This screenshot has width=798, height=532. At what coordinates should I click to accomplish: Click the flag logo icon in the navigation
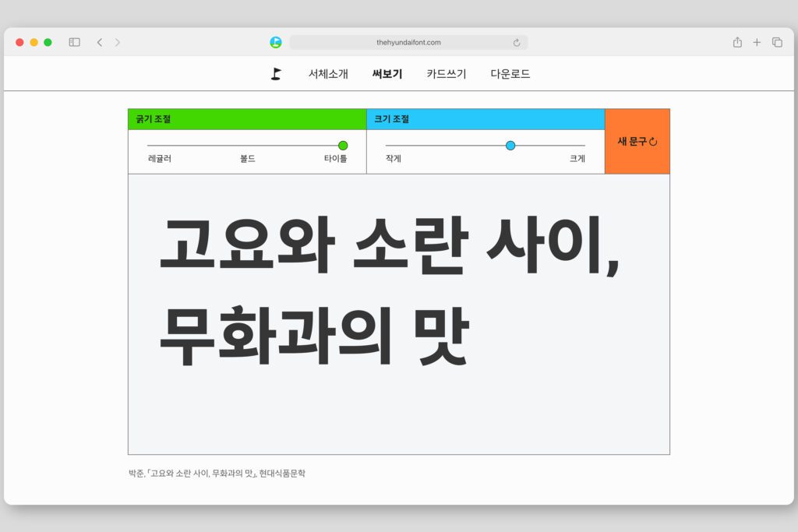coord(276,74)
